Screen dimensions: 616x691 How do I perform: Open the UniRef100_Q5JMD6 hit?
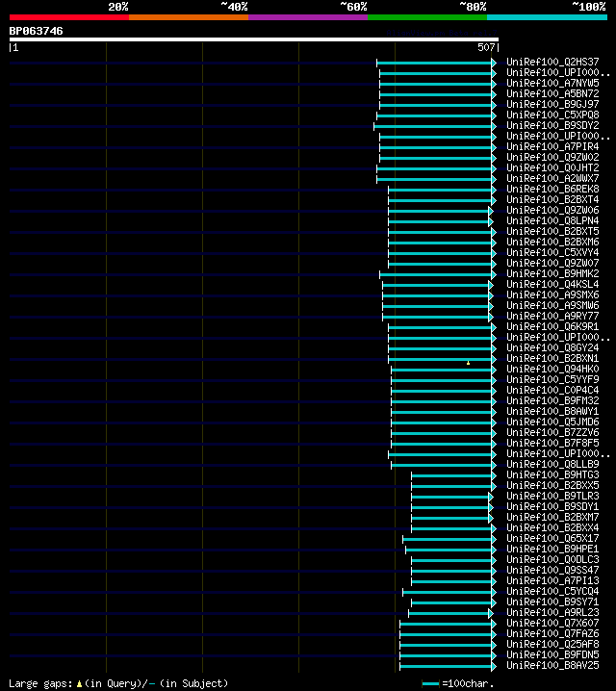(x=552, y=422)
